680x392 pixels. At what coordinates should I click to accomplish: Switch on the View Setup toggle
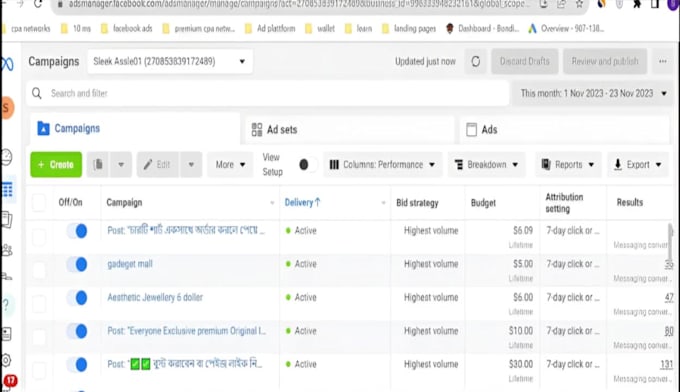click(x=307, y=164)
